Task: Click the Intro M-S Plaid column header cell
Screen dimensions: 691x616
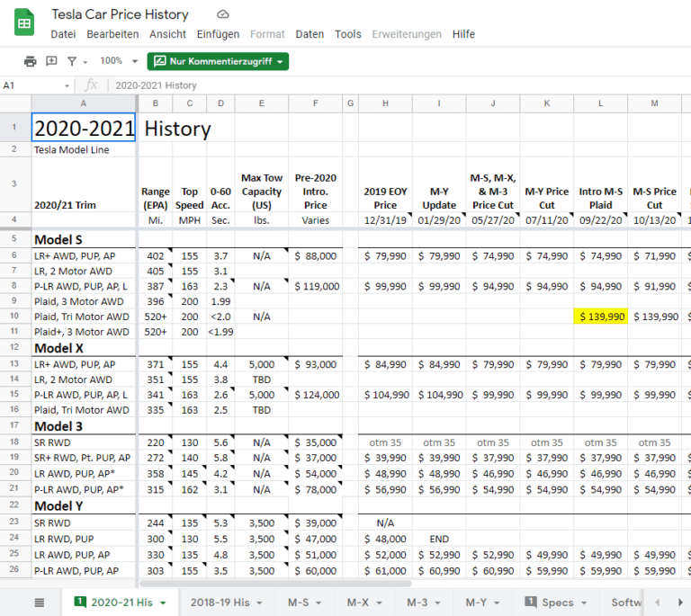Action: [601, 185]
